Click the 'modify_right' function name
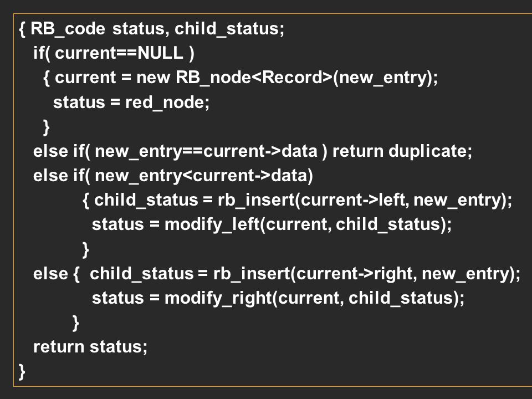The image size is (532, 399). [218, 298]
